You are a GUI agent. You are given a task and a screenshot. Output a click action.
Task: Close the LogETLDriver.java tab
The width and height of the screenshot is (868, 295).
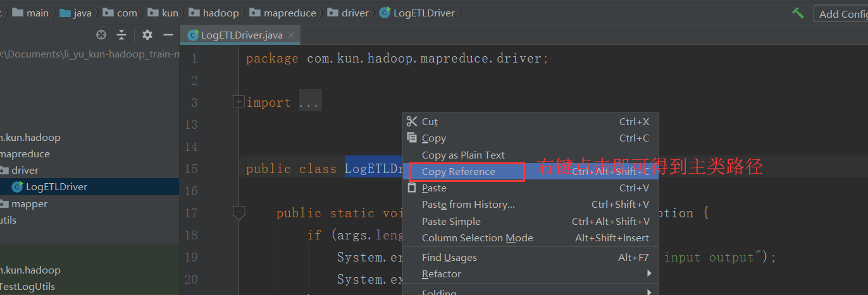coord(292,35)
